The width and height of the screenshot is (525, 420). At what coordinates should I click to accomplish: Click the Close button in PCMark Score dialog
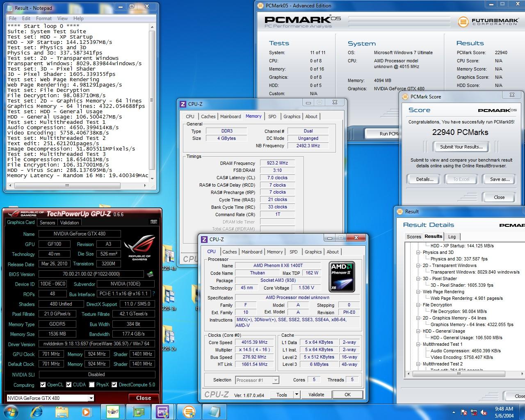499,197
